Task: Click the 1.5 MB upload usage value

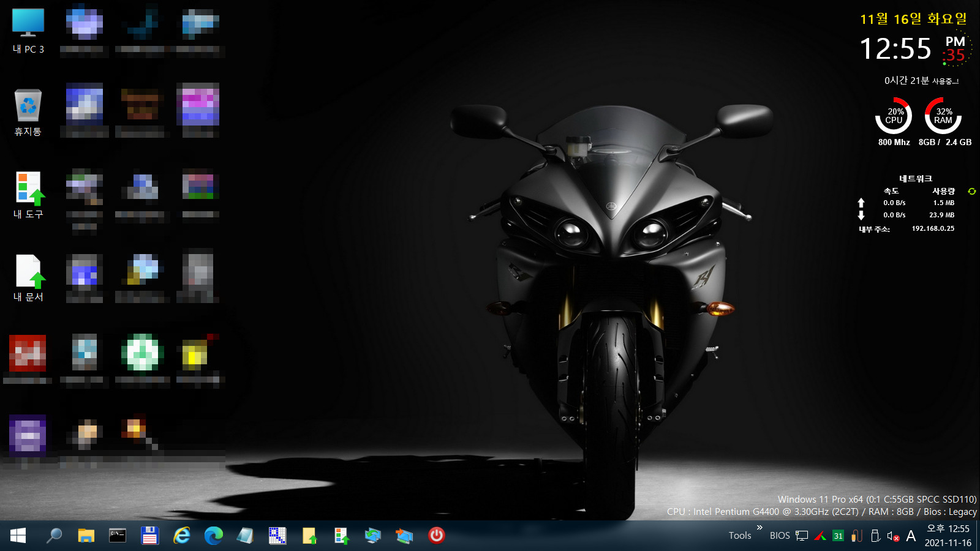Action: pos(944,203)
